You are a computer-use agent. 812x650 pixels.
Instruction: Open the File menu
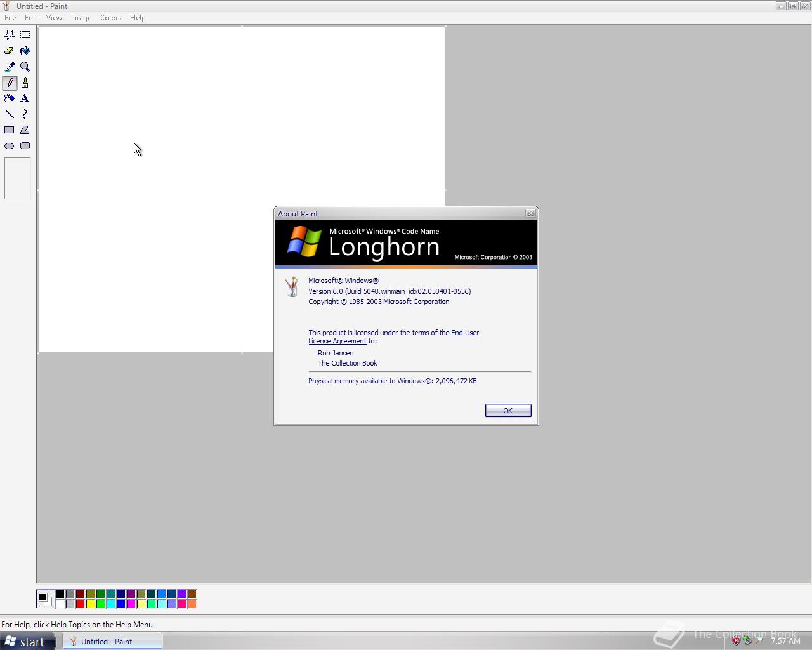point(10,18)
